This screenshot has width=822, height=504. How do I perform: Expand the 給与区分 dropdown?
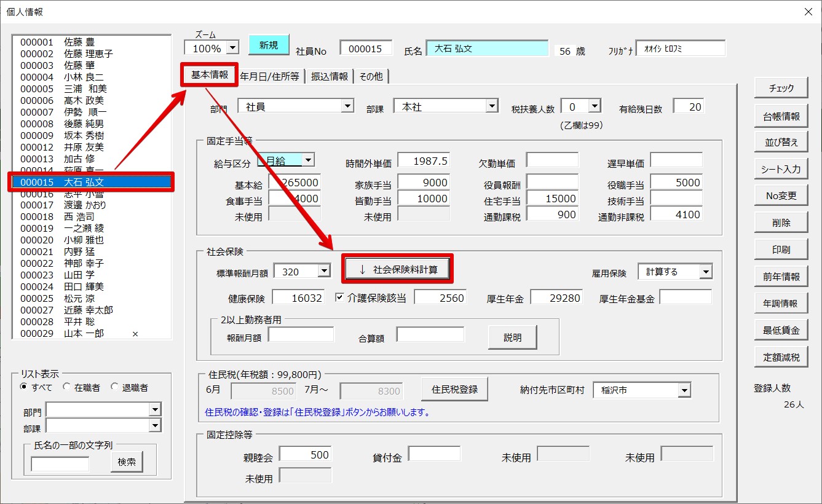308,160
